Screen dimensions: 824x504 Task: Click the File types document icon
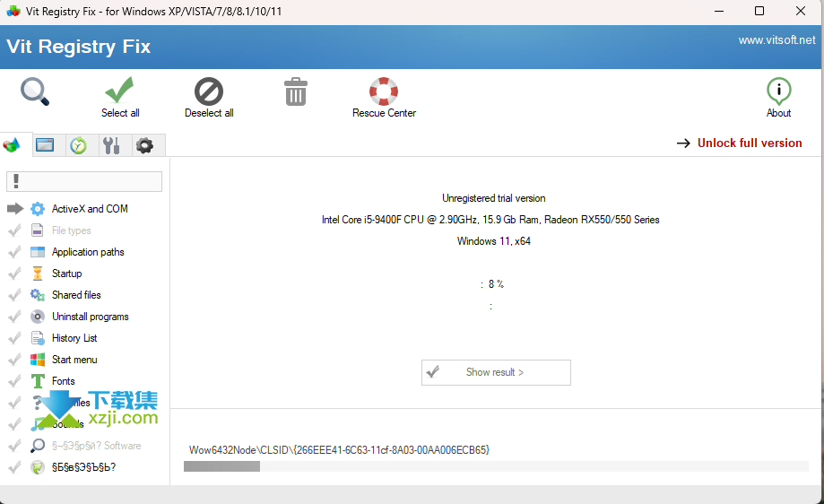(38, 230)
